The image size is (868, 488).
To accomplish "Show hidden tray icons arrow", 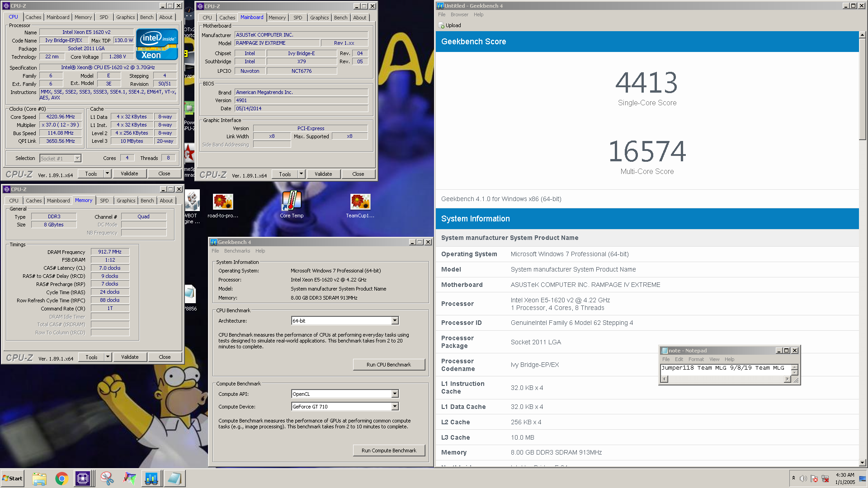I will click(793, 478).
